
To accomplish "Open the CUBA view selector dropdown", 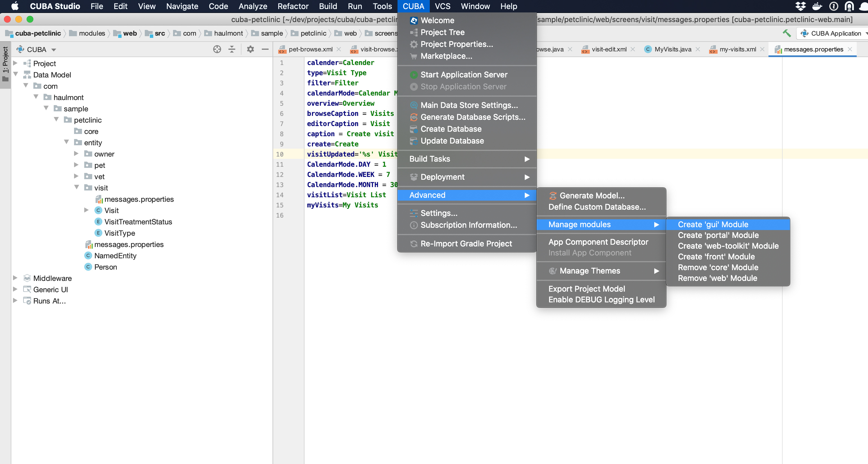I will point(54,50).
